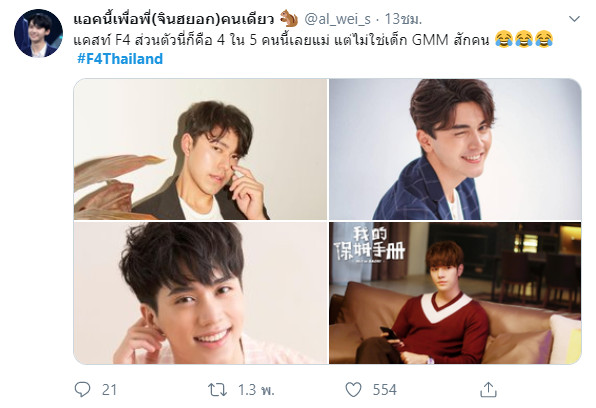Click the retweet count 1.3 พ.
Viewport: 596px width, 408px height.
coord(256,390)
